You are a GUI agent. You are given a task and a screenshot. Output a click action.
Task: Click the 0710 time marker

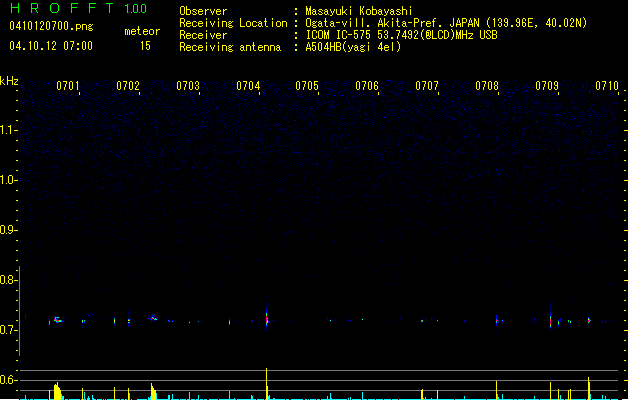pos(607,86)
